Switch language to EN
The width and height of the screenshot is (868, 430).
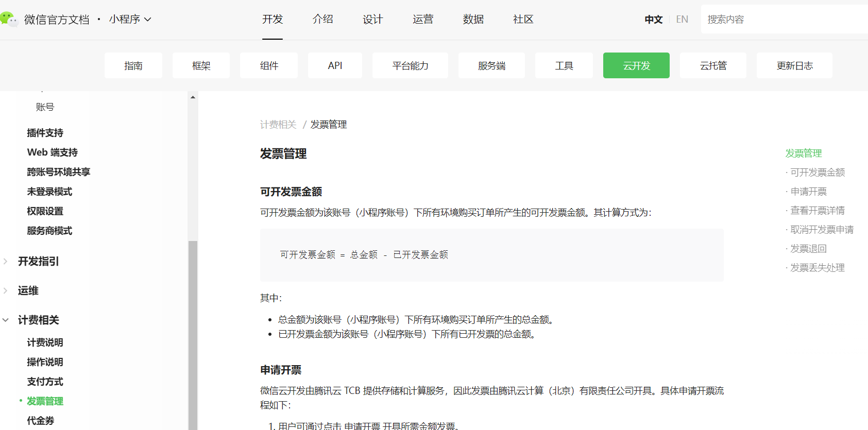coord(682,19)
